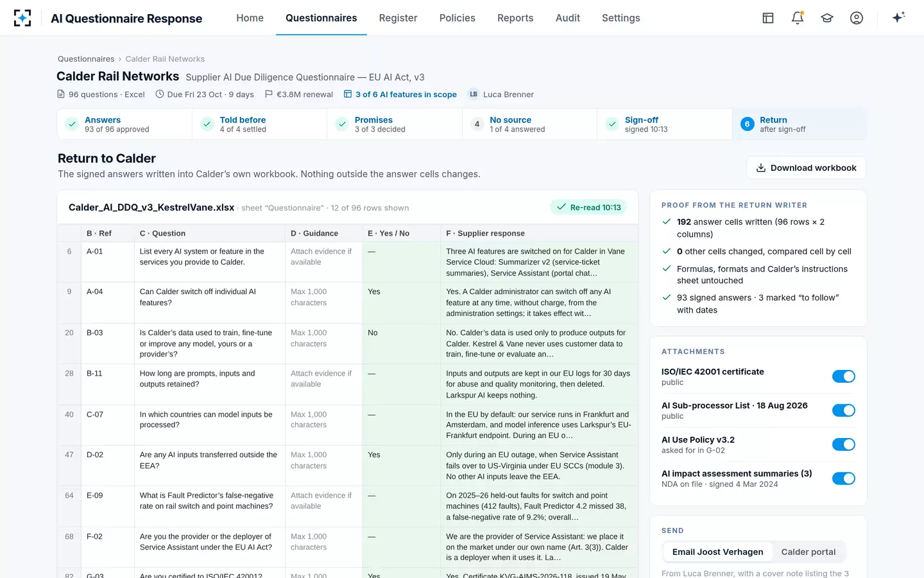Disable the AI Use Policy v3.2 attachment

click(844, 444)
